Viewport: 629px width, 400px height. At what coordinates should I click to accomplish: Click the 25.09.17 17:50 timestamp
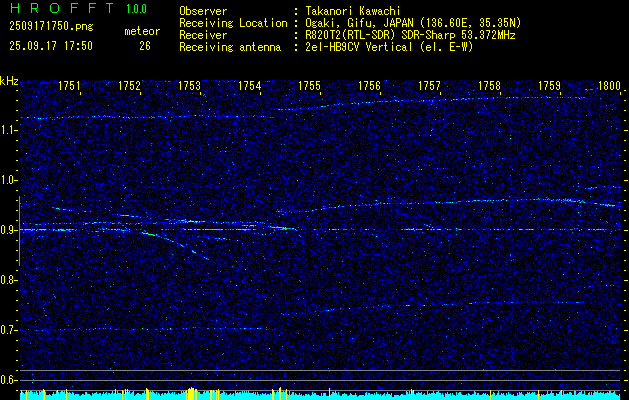point(50,46)
